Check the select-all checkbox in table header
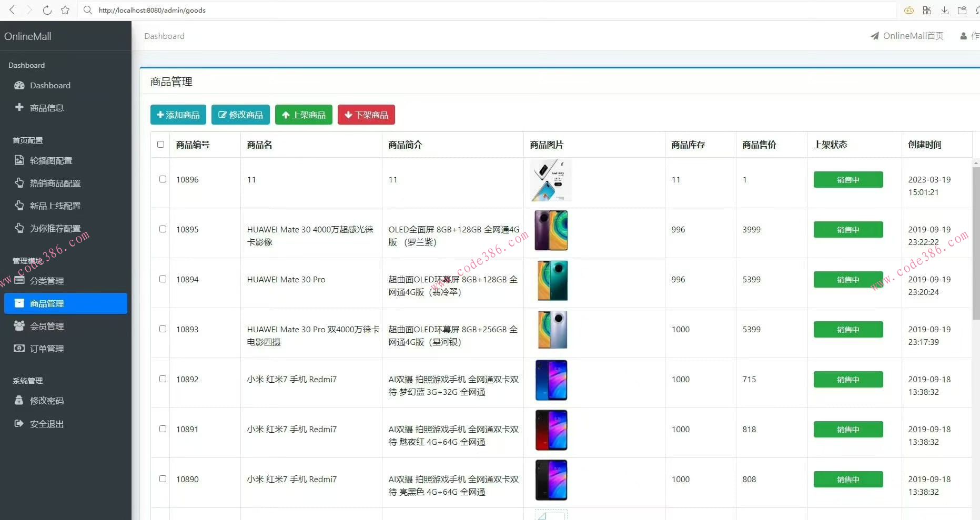The height and width of the screenshot is (520, 980). [160, 145]
